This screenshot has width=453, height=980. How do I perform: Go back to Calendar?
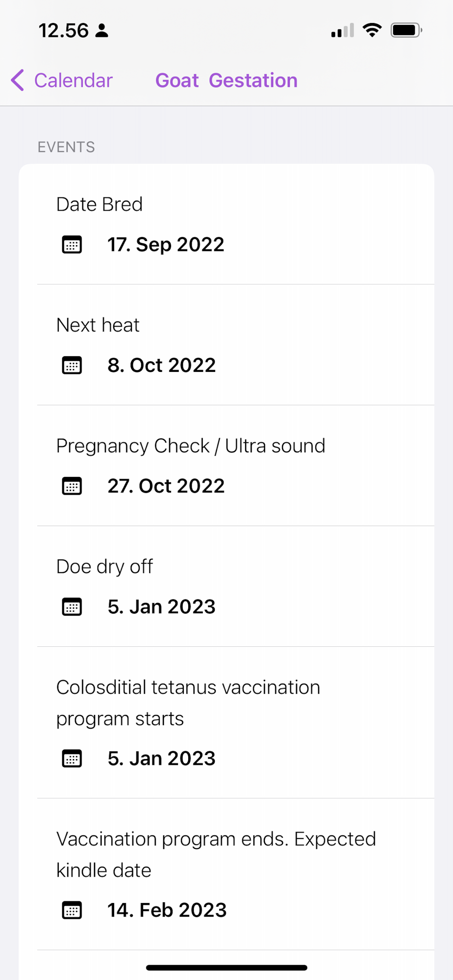tap(73, 80)
